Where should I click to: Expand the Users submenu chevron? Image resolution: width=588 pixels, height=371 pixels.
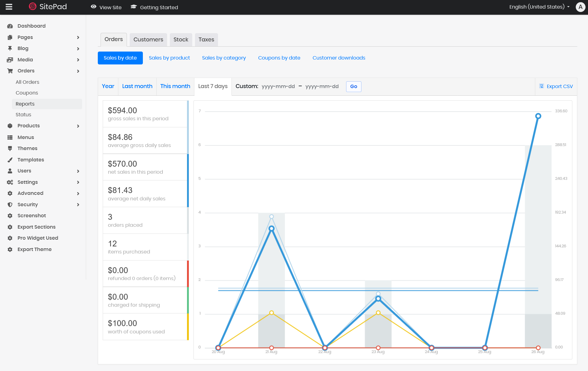point(78,171)
